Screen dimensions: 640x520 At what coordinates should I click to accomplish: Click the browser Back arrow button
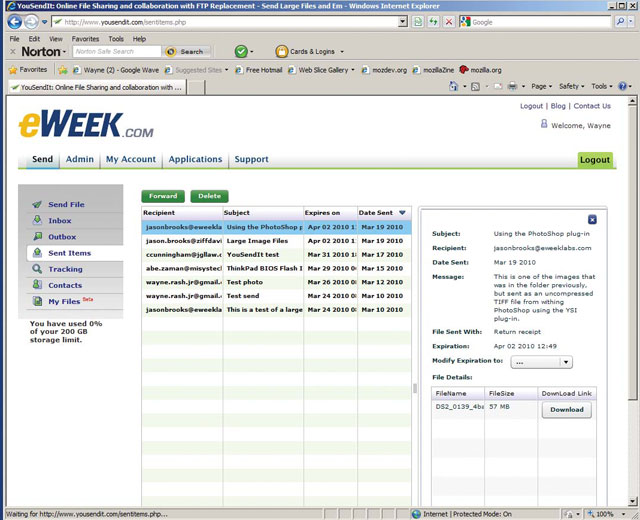(x=15, y=22)
